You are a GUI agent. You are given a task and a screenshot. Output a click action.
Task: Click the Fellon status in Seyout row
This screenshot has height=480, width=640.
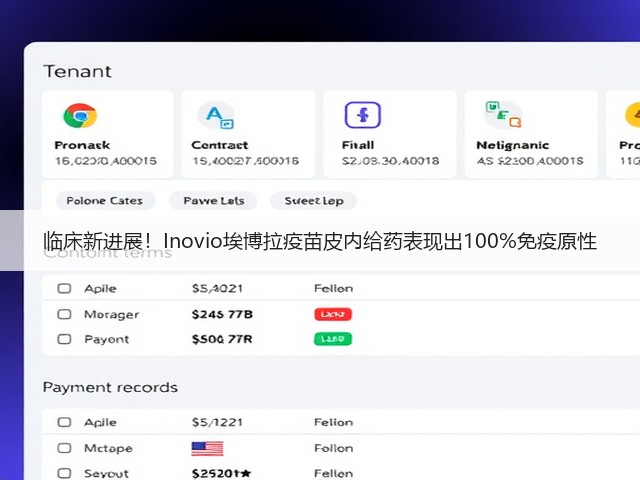click(x=333, y=473)
